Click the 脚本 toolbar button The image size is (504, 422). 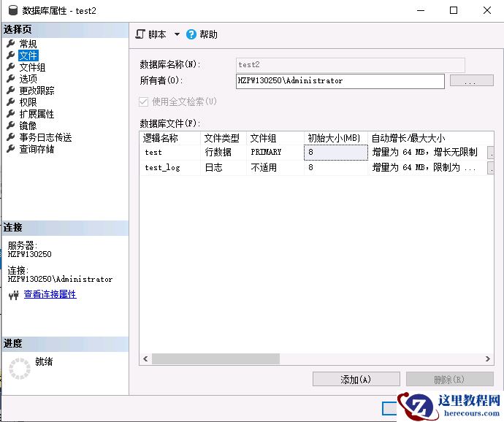pos(151,34)
